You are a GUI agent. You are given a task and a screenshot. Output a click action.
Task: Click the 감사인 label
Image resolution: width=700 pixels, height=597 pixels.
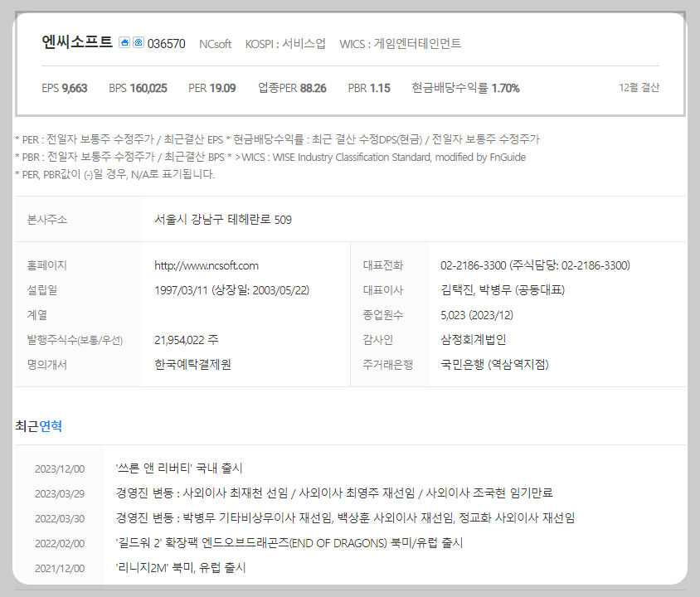tap(377, 340)
